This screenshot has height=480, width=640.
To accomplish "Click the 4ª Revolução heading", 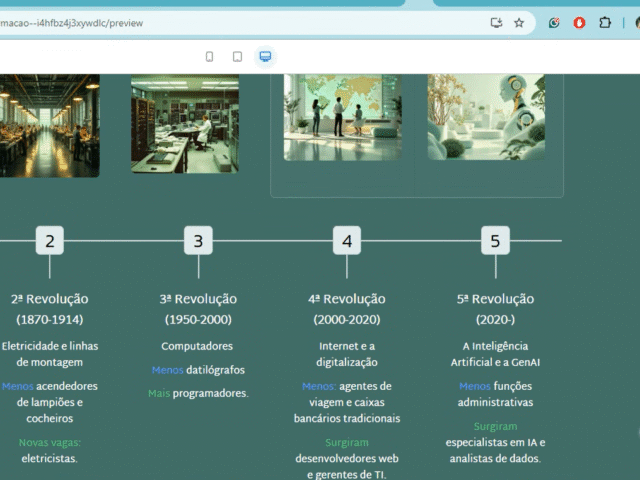I will [347, 299].
